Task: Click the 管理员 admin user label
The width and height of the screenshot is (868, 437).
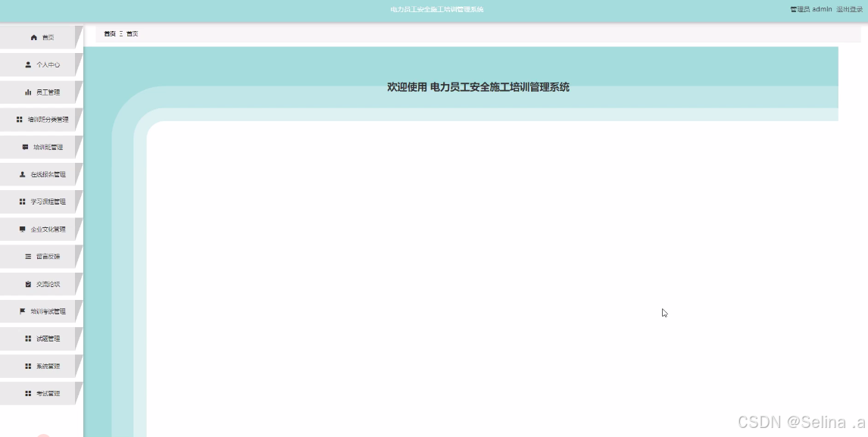Action: [811, 9]
